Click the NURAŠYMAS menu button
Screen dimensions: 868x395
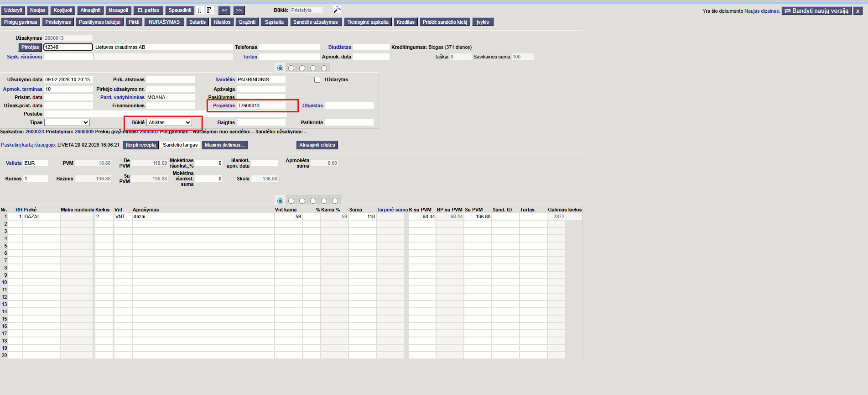coord(164,22)
